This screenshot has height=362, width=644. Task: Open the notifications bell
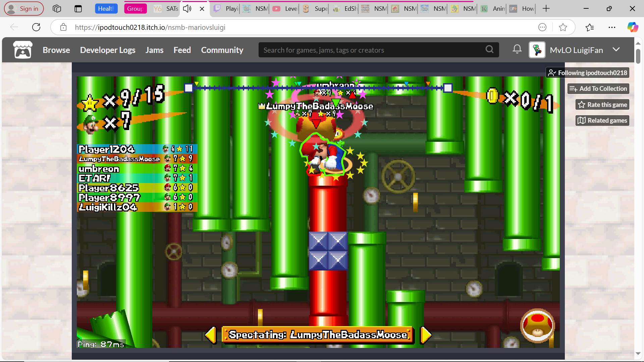[x=517, y=50]
